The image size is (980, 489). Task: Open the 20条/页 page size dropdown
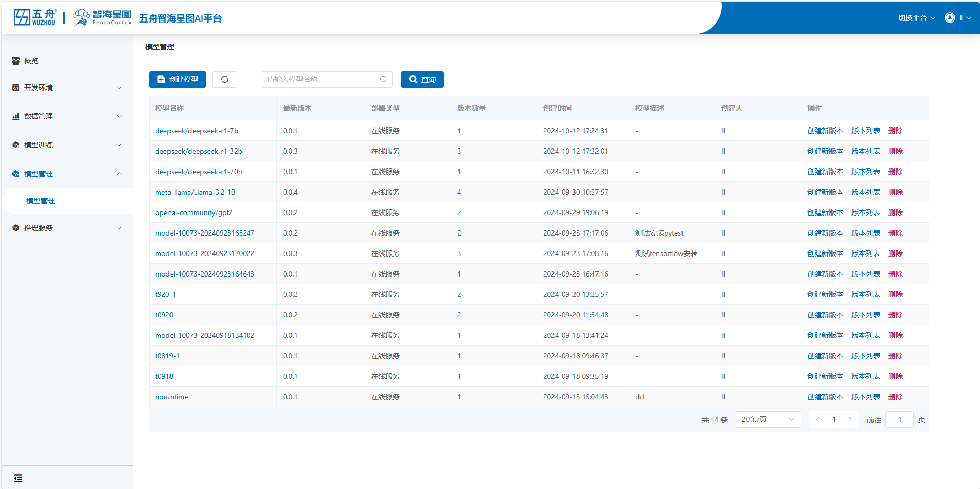(768, 419)
